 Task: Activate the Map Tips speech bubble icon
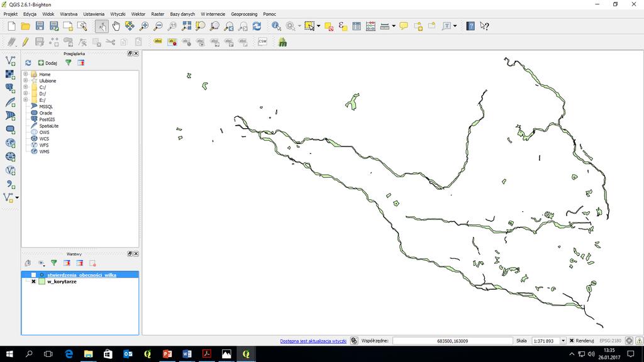point(404,26)
